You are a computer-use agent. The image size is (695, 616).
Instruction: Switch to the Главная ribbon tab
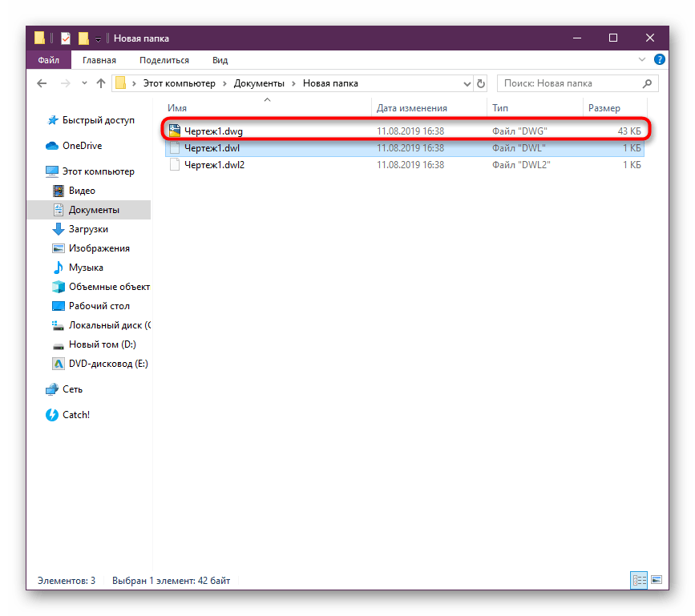coord(99,60)
